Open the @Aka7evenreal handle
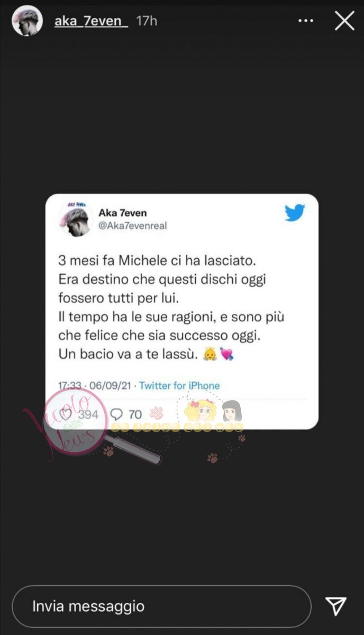This screenshot has height=635, width=364. tap(133, 226)
